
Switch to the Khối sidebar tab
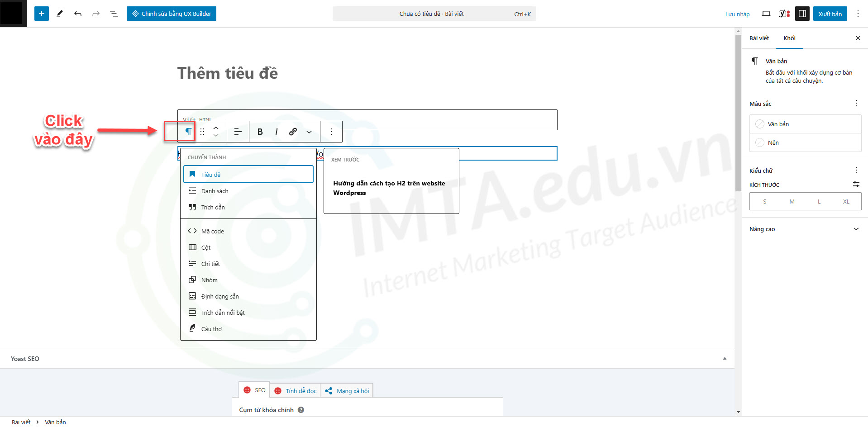pyautogui.click(x=789, y=38)
